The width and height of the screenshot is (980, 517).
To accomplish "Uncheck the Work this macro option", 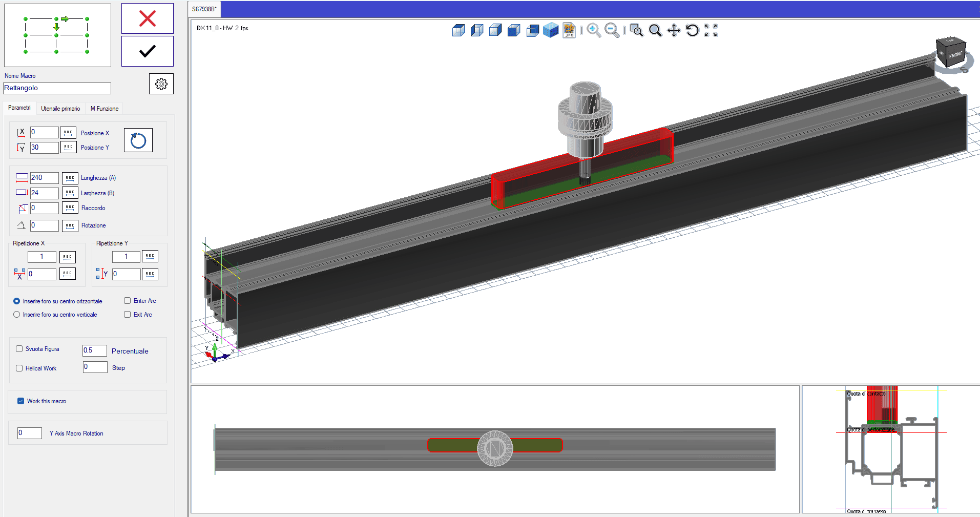I will tap(21, 401).
